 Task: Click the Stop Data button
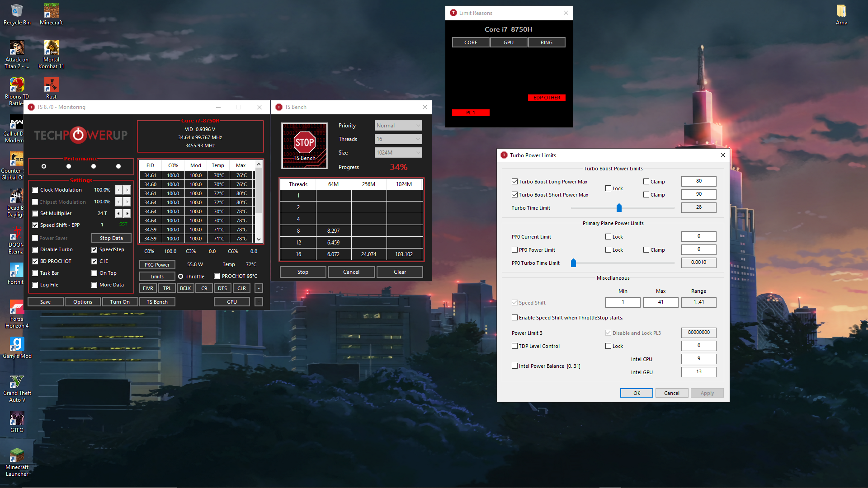click(x=111, y=238)
